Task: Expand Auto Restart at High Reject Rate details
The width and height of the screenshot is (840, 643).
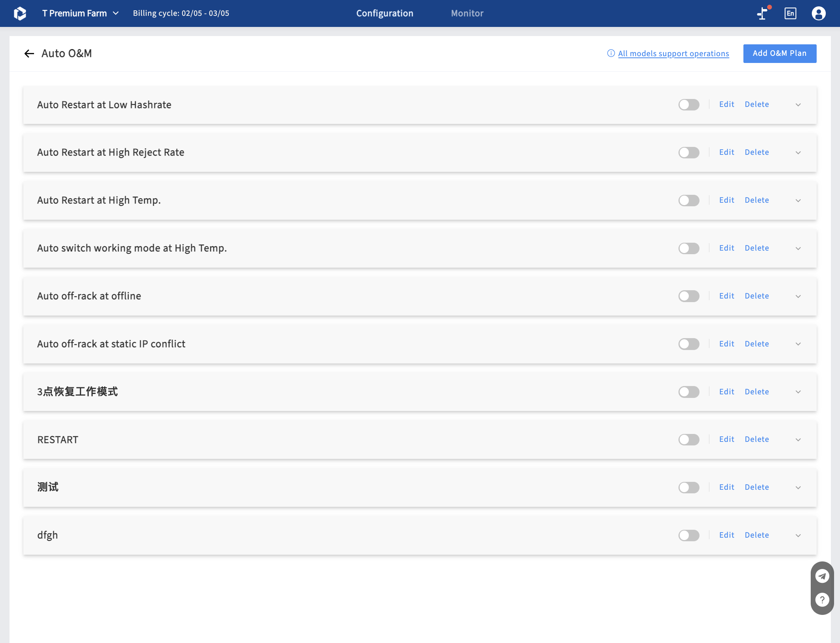Action: click(798, 153)
